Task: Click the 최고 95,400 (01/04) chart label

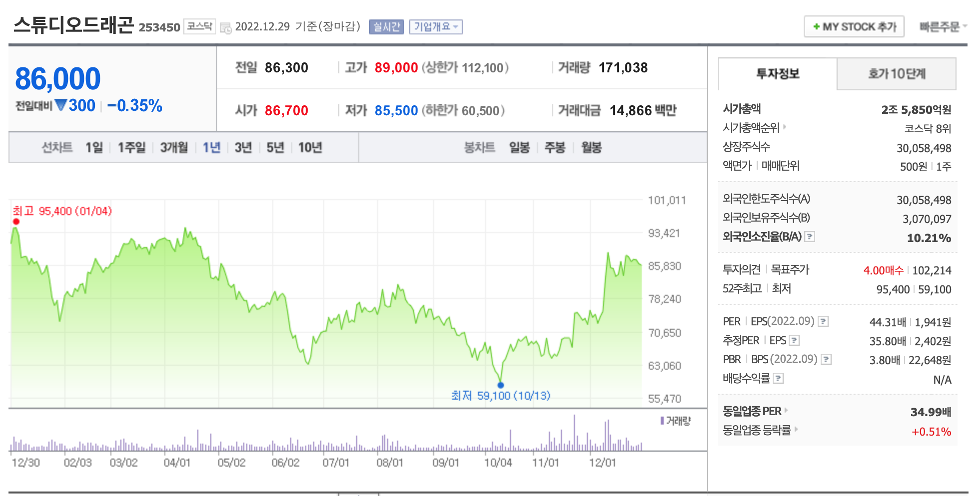Action: [62, 211]
